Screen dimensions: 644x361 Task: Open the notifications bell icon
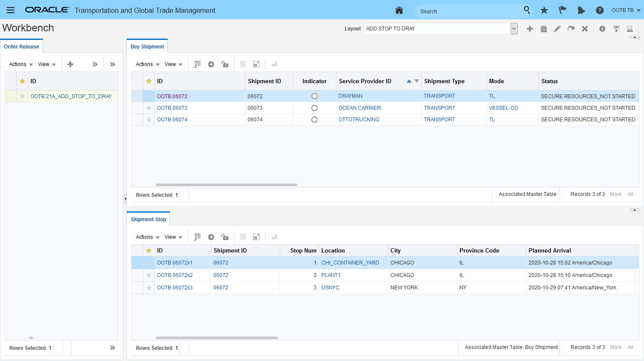coord(581,10)
